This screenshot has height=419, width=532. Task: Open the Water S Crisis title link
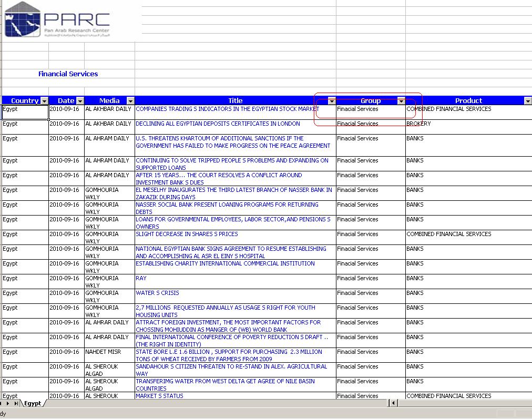[x=157, y=293]
